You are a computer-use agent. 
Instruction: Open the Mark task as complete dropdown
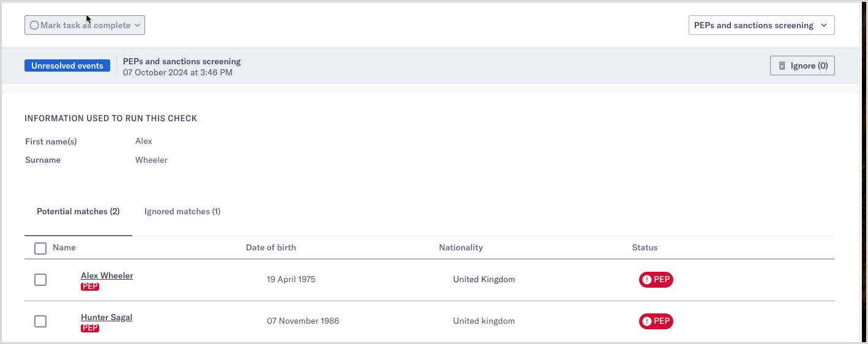[x=84, y=25]
